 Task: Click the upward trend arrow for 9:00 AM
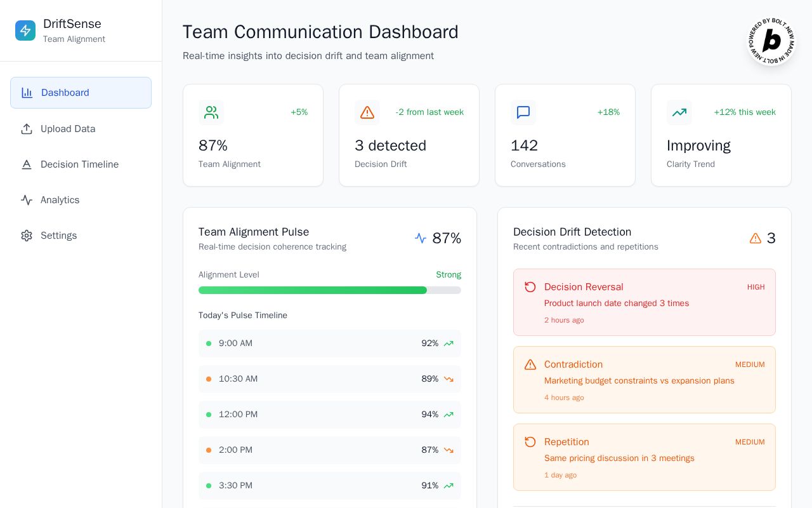tap(449, 344)
